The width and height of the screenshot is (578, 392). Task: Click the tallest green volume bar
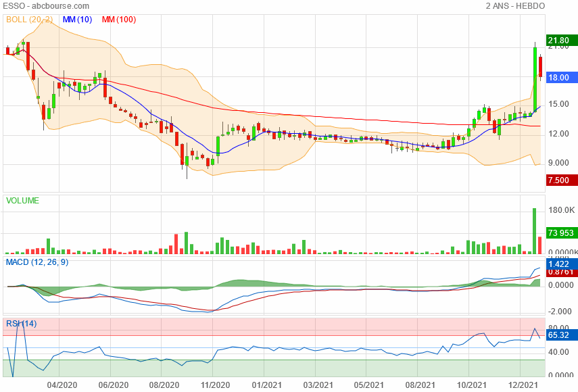coord(535,231)
